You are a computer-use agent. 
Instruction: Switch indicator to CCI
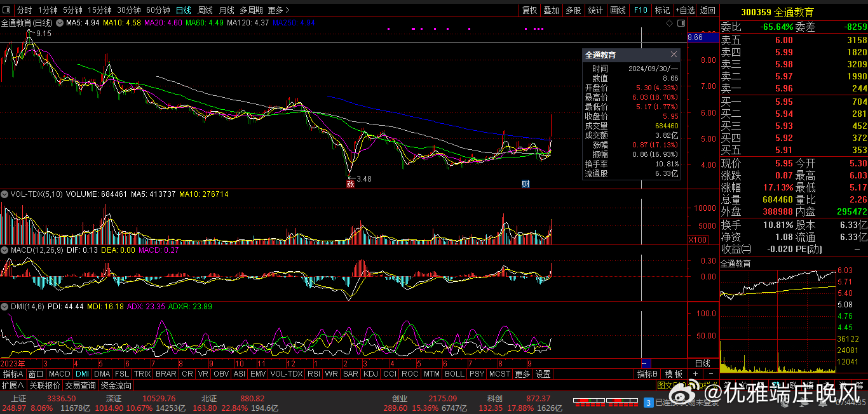[x=390, y=374]
